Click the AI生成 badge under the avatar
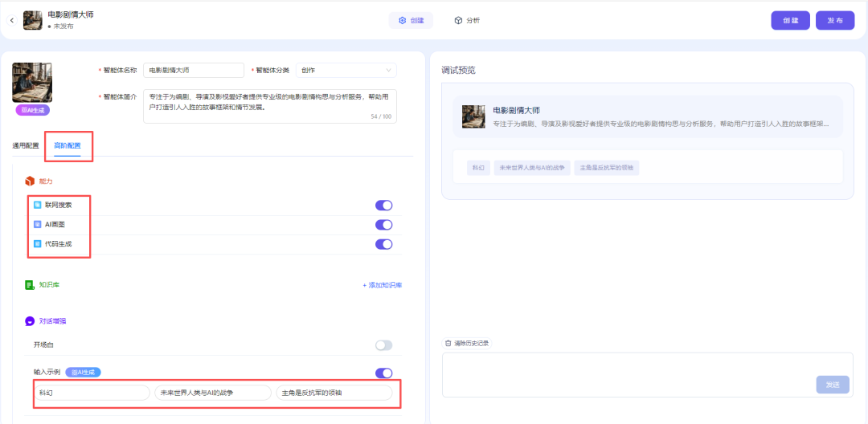 click(32, 110)
